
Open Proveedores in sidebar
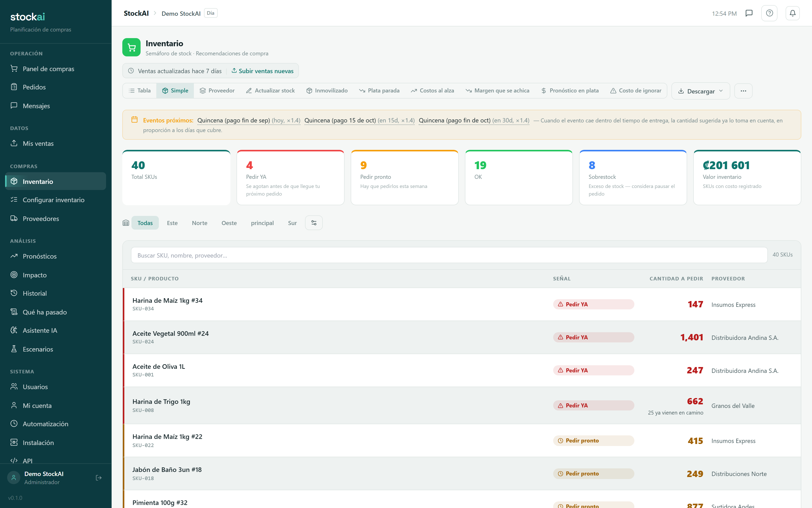pos(56,219)
